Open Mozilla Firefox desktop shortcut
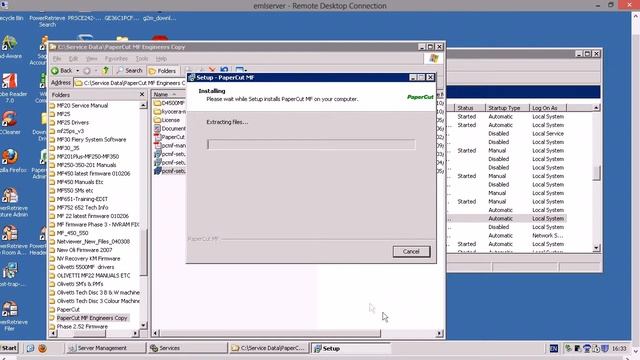 [11, 161]
